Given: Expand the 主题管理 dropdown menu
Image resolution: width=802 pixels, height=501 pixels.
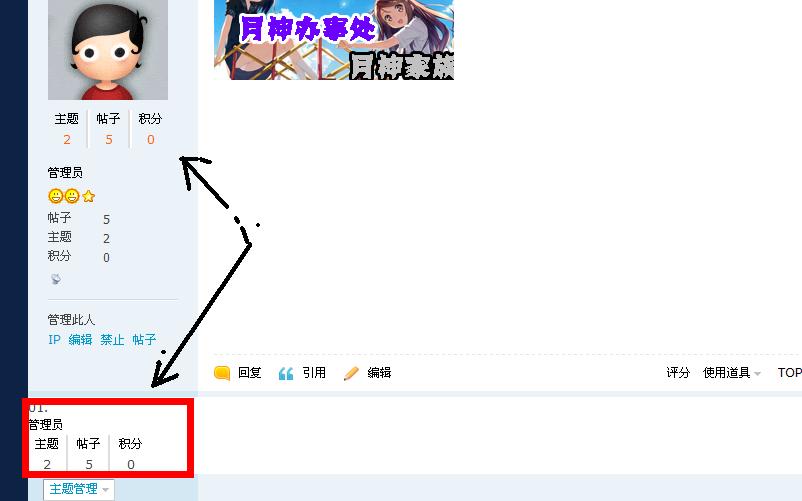Looking at the screenshot, I should (79, 489).
